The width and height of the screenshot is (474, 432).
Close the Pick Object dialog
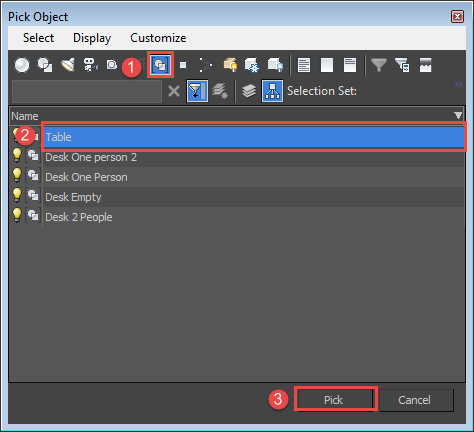[x=457, y=17]
